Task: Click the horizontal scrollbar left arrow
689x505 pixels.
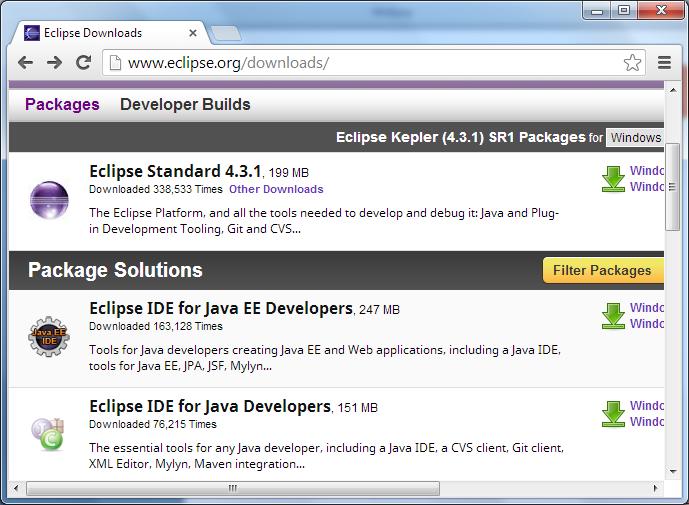Action: 17,488
